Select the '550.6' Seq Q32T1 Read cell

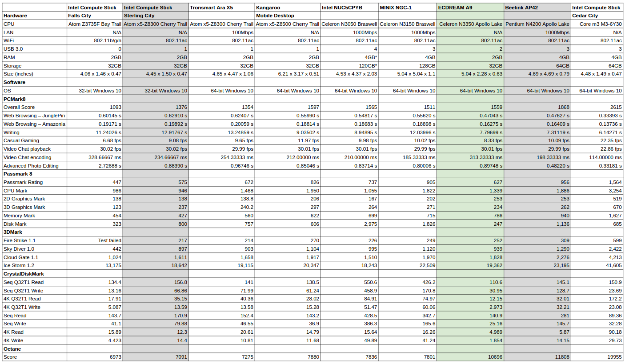pyautogui.click(x=349, y=282)
